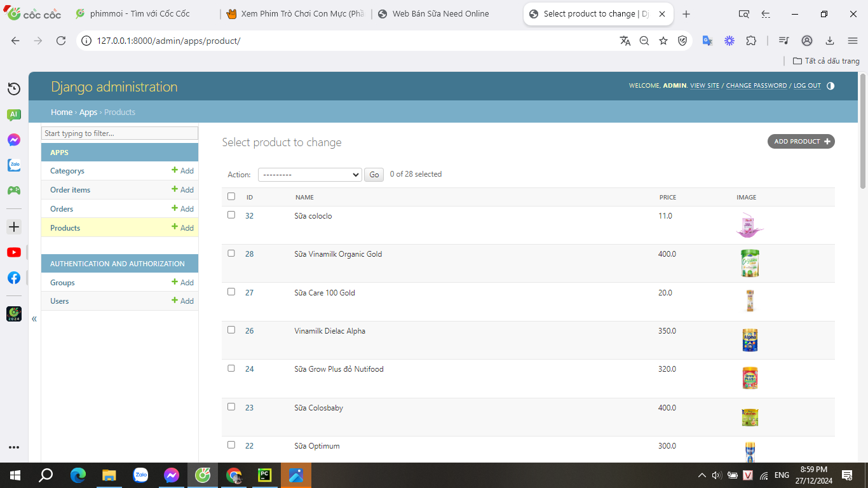
Task: Reload the current page
Action: [61, 41]
